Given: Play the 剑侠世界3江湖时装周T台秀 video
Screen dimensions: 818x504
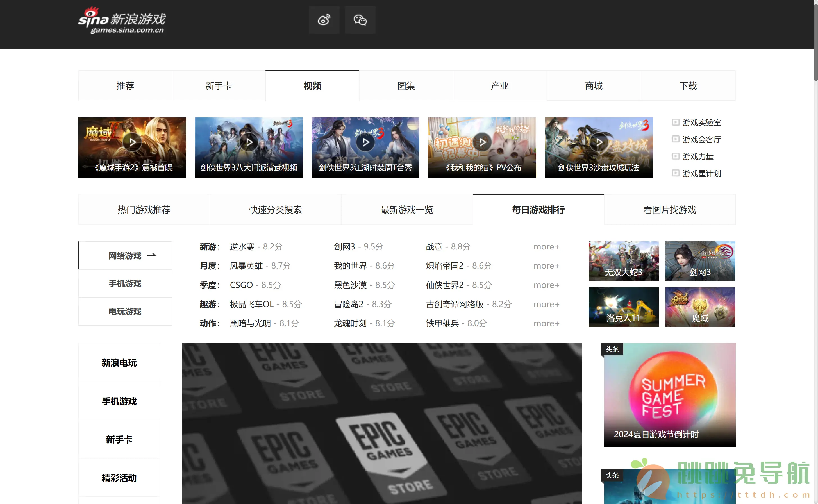Looking at the screenshot, I should click(x=365, y=147).
